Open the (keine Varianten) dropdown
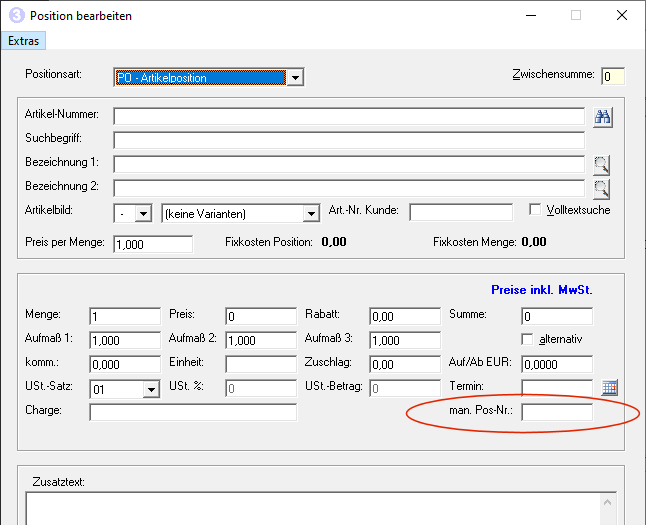 (311, 213)
